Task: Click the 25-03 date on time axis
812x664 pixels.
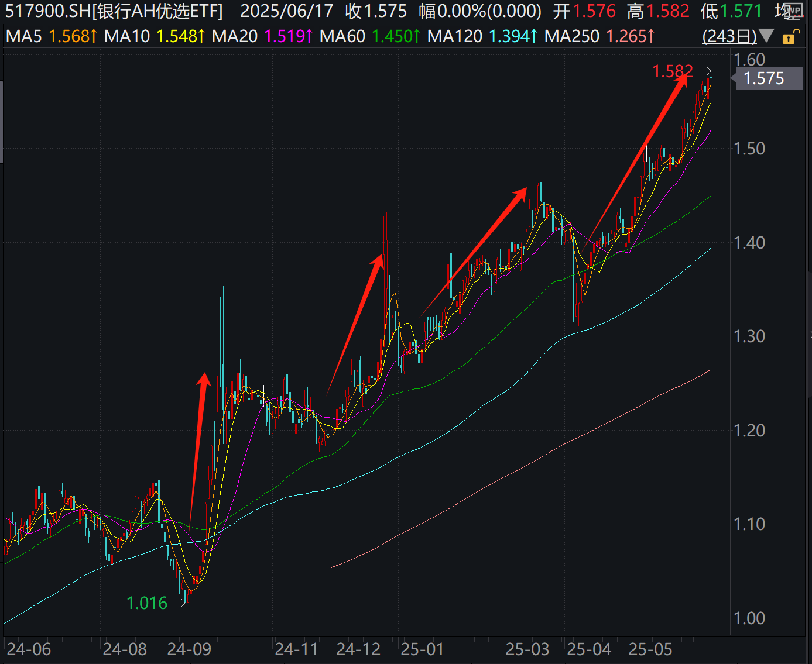Action: coord(527,649)
